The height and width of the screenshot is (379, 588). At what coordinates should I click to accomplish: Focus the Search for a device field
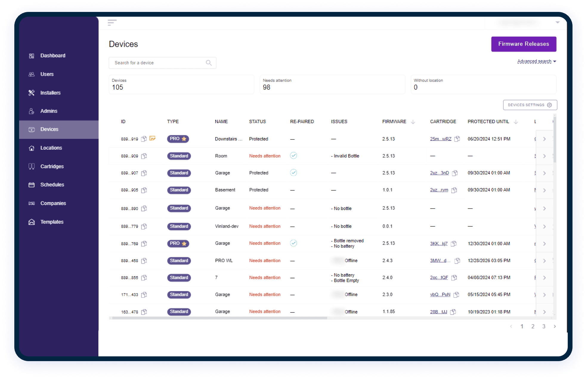click(x=163, y=63)
